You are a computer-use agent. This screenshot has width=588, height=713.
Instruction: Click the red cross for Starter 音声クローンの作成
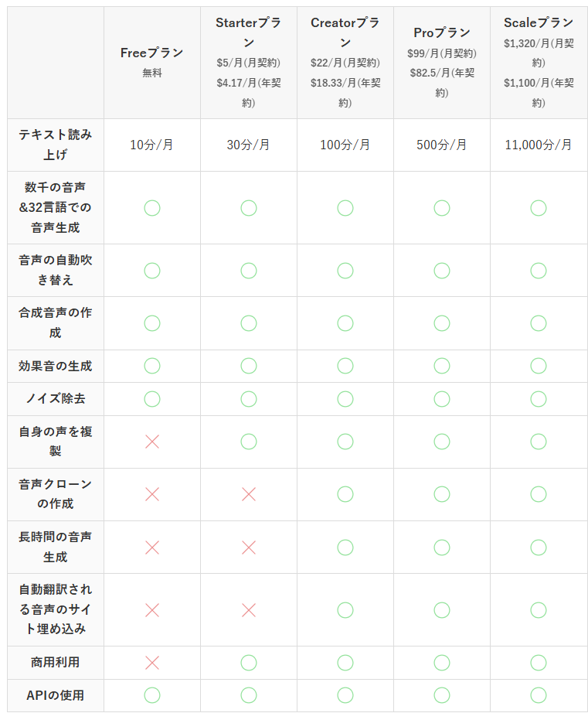pos(249,494)
